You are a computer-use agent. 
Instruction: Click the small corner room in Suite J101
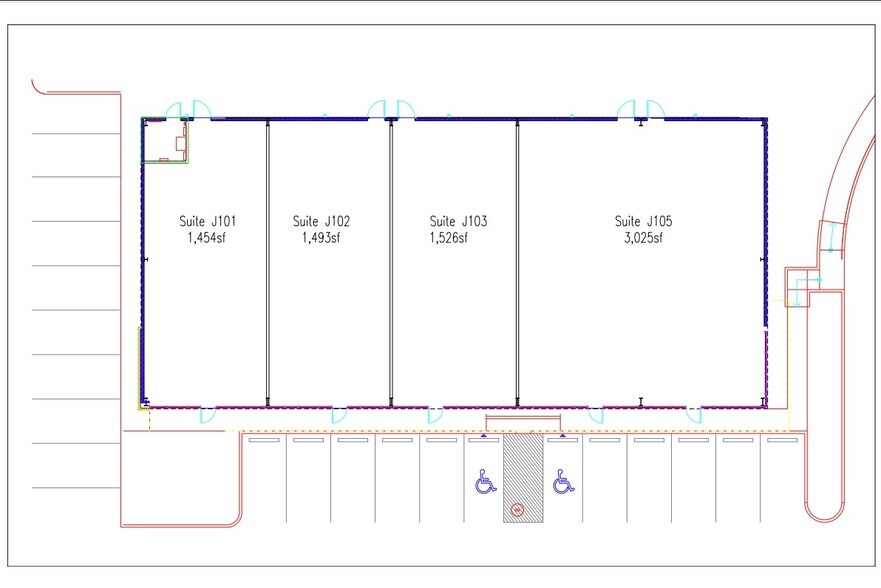[x=165, y=140]
